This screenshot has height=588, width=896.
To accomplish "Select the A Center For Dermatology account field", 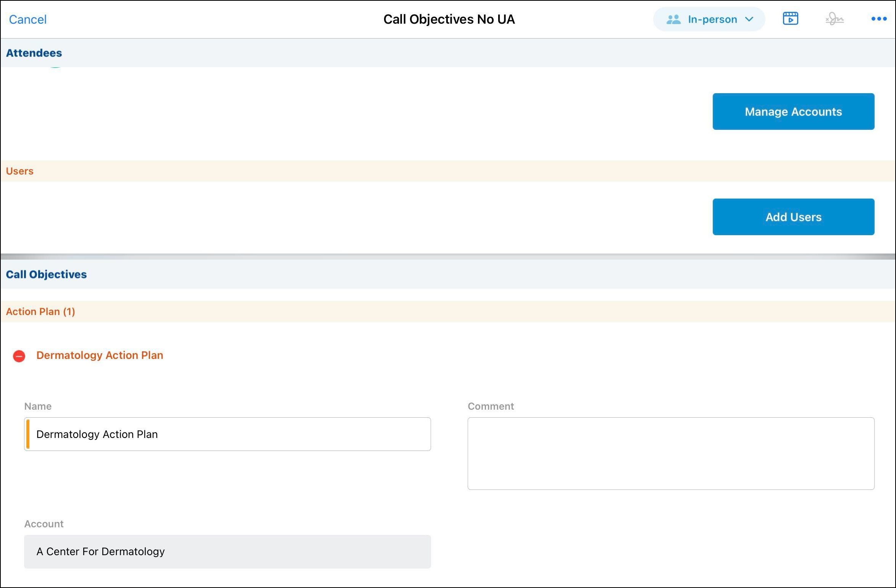I will pyautogui.click(x=227, y=551).
